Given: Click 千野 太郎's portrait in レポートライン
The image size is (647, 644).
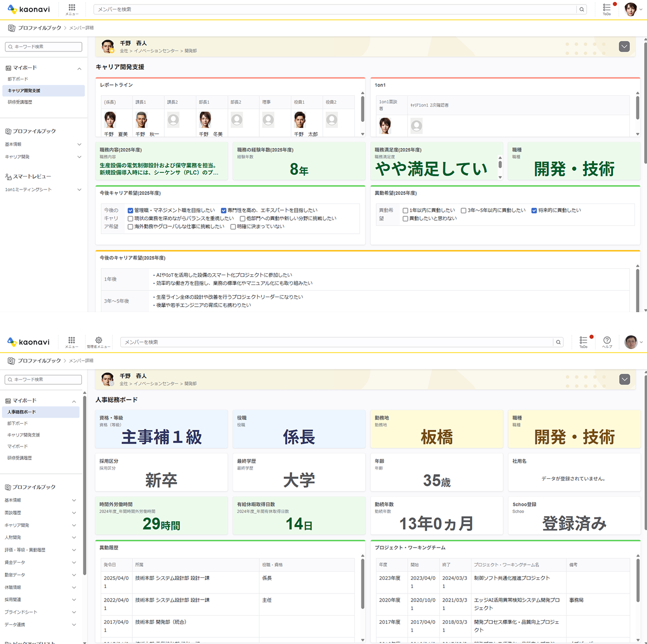Looking at the screenshot, I should click(300, 120).
